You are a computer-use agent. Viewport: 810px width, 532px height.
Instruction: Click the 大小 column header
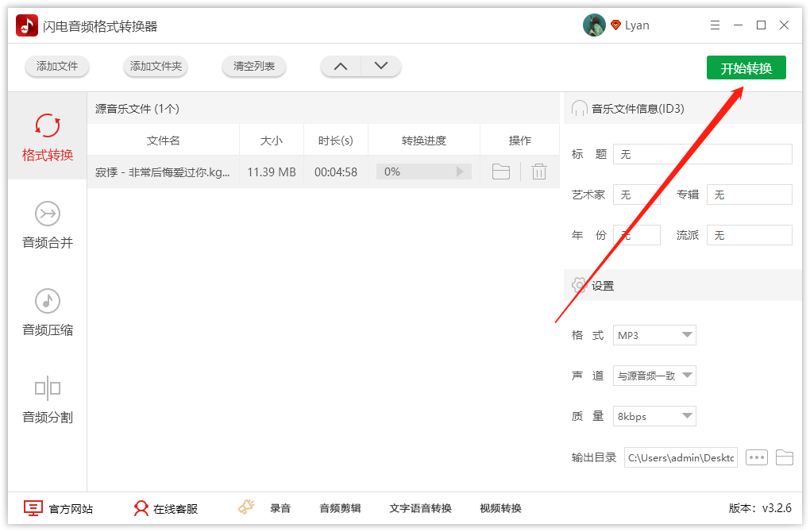pyautogui.click(x=272, y=141)
